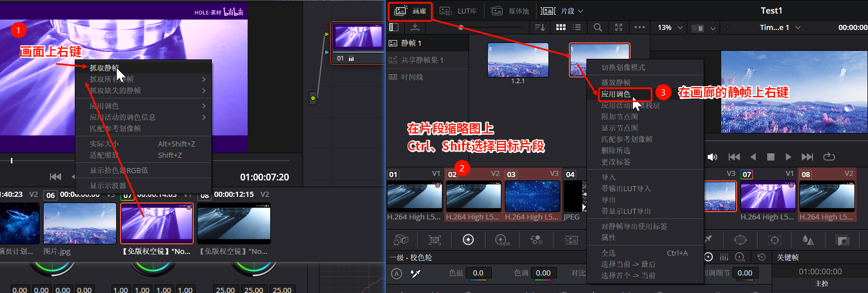868x293 pixels.
Task: Open the gallery three-dot options menu
Action: click(x=640, y=27)
